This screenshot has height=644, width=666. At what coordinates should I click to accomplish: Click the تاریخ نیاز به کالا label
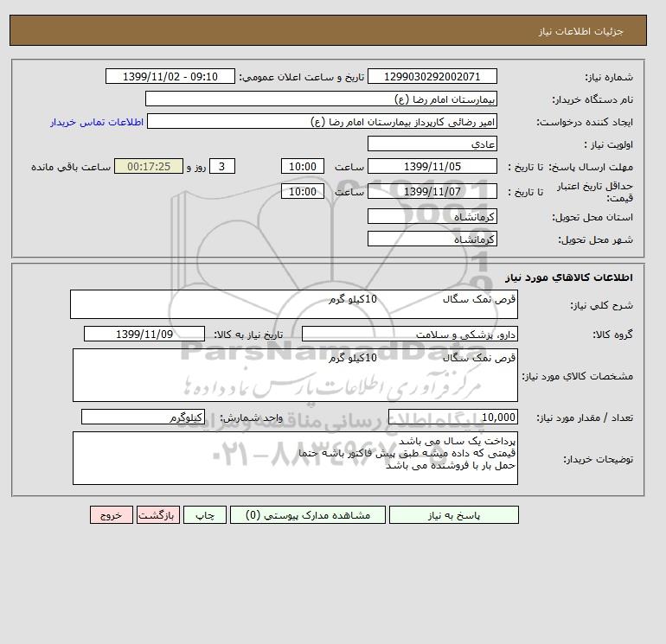tap(248, 335)
